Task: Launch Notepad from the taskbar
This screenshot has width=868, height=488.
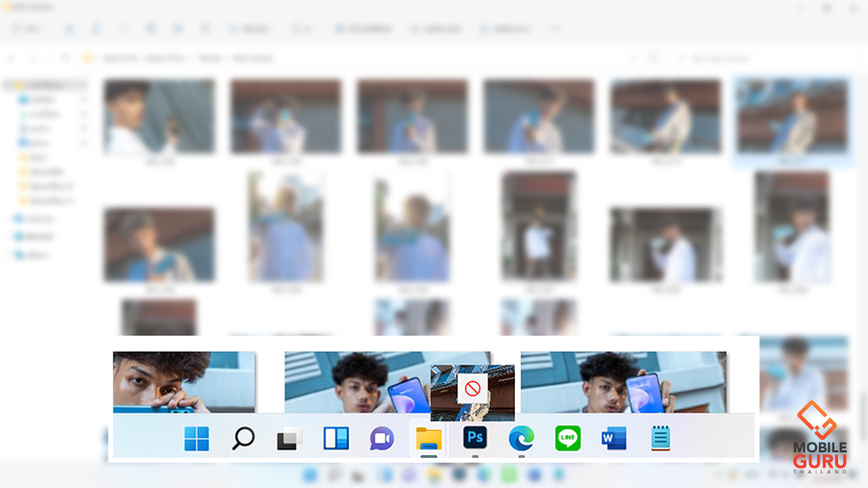Action: coord(661,439)
